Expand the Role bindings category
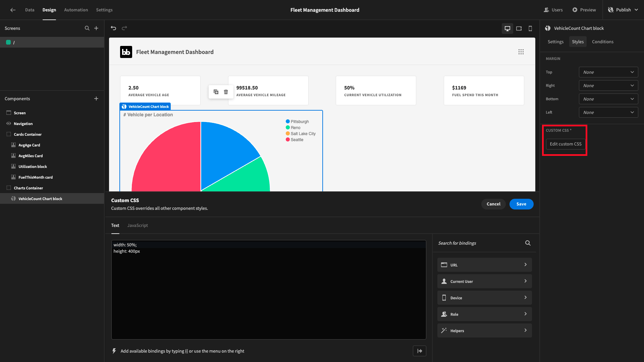Image resolution: width=644 pixels, height=362 pixels. tap(484, 314)
